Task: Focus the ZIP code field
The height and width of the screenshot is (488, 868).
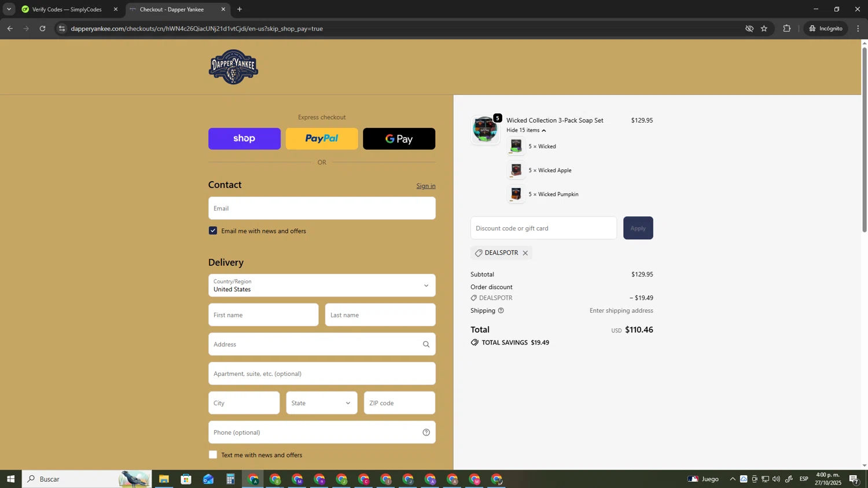Action: [399, 403]
